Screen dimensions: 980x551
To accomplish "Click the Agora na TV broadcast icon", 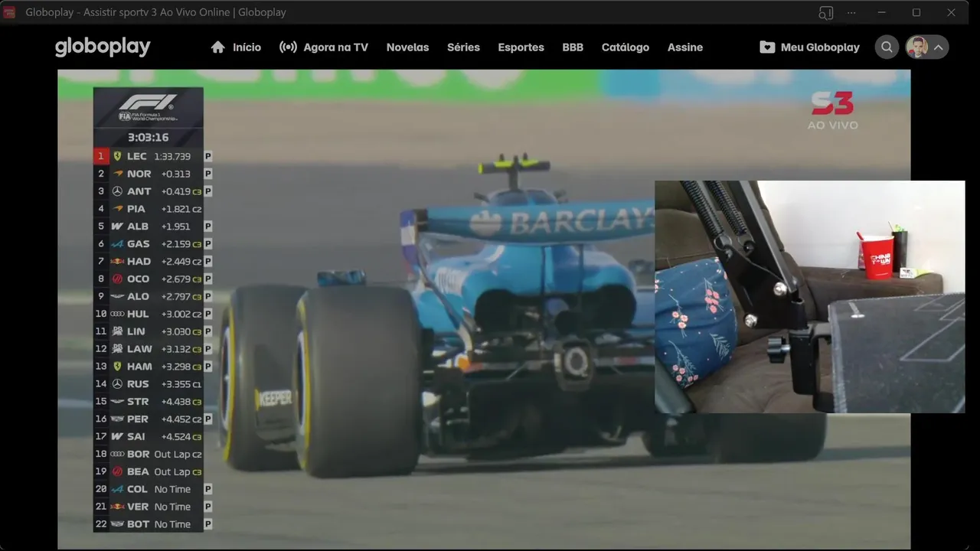I will [x=288, y=47].
